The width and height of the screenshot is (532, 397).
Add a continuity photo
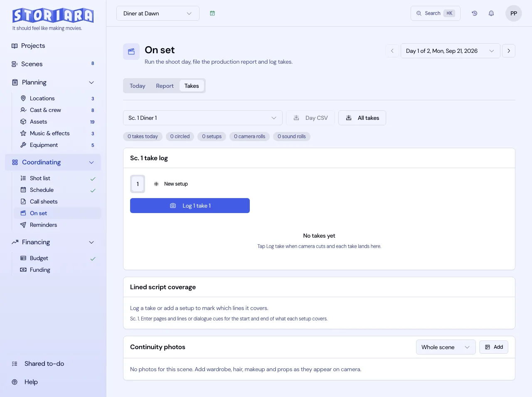[494, 347]
